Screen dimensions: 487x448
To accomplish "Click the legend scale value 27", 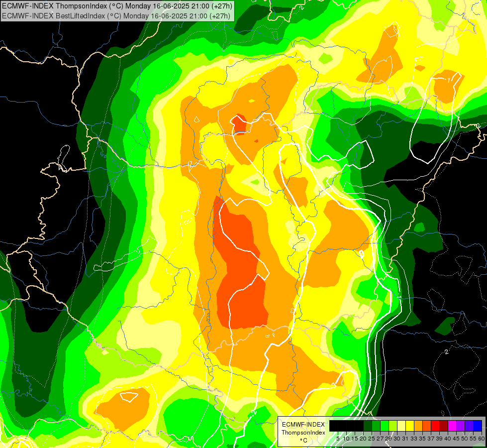I will point(380,439).
